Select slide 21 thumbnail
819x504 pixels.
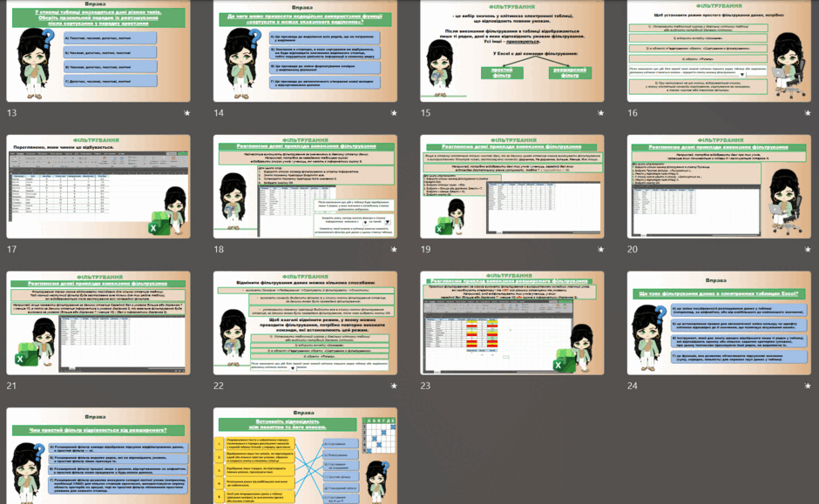(98, 323)
